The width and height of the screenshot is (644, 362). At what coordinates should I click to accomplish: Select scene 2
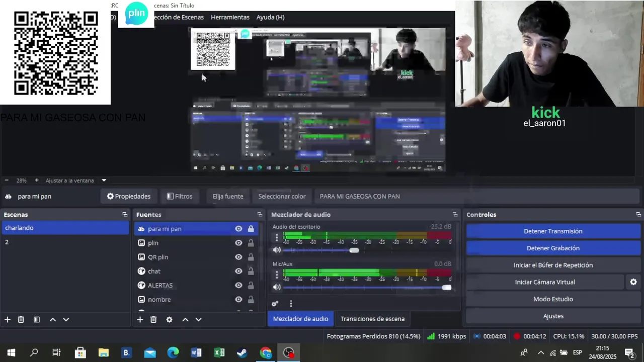65,242
